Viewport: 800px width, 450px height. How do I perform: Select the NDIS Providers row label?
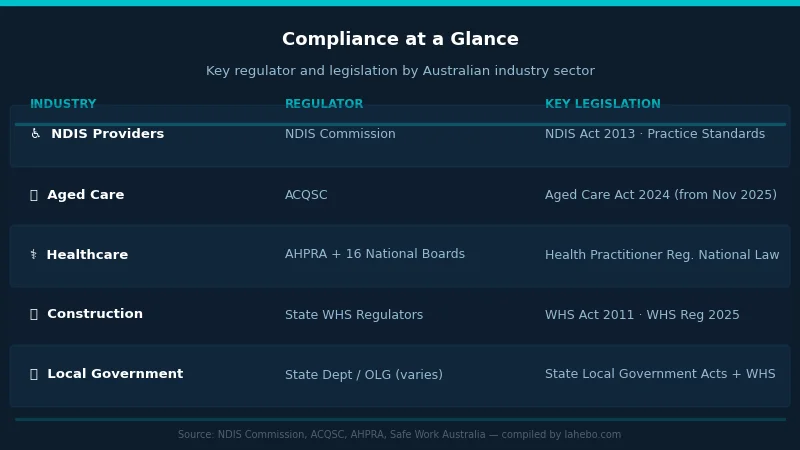point(108,134)
